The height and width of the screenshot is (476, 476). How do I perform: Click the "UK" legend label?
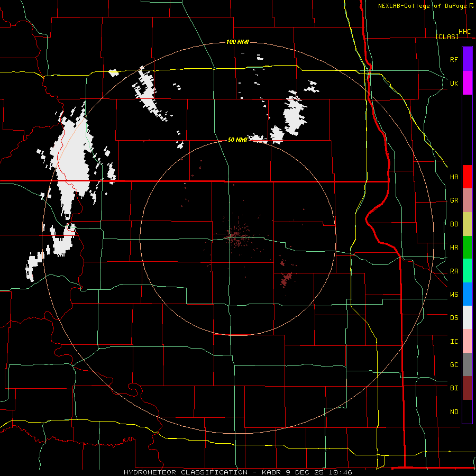coord(454,83)
